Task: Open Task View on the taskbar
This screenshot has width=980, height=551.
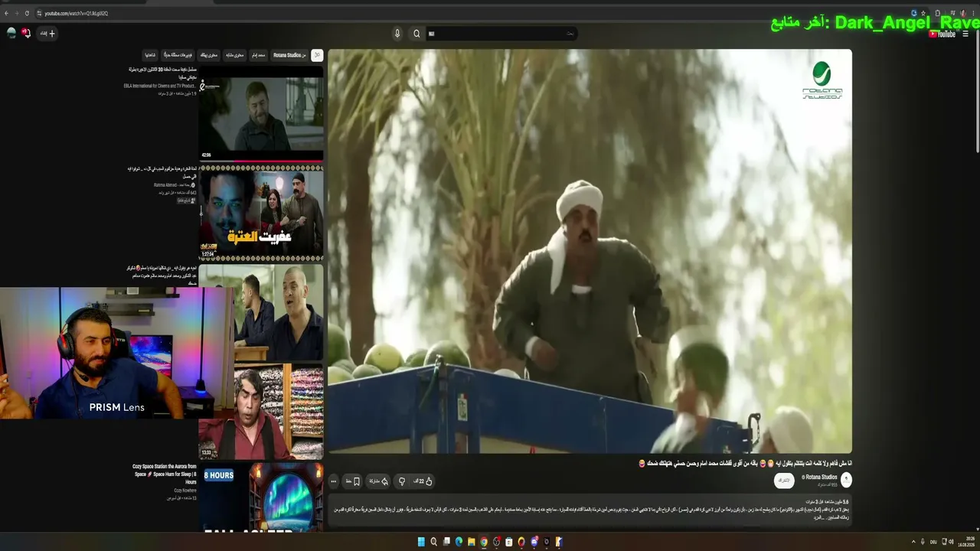Action: tap(446, 542)
